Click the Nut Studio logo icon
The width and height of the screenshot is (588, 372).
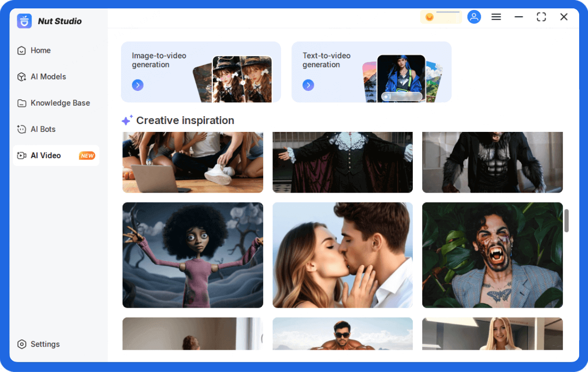point(24,21)
